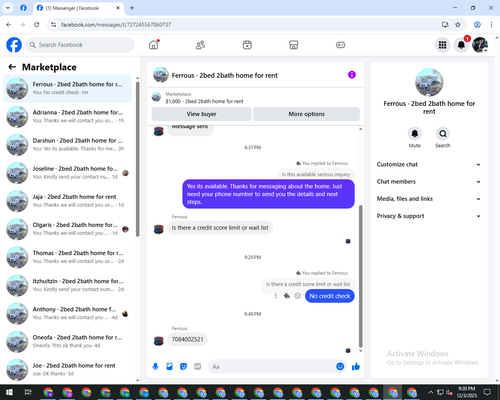The height and width of the screenshot is (400, 500).
Task: Open the Gaming icon in top navigation
Action: point(340,45)
